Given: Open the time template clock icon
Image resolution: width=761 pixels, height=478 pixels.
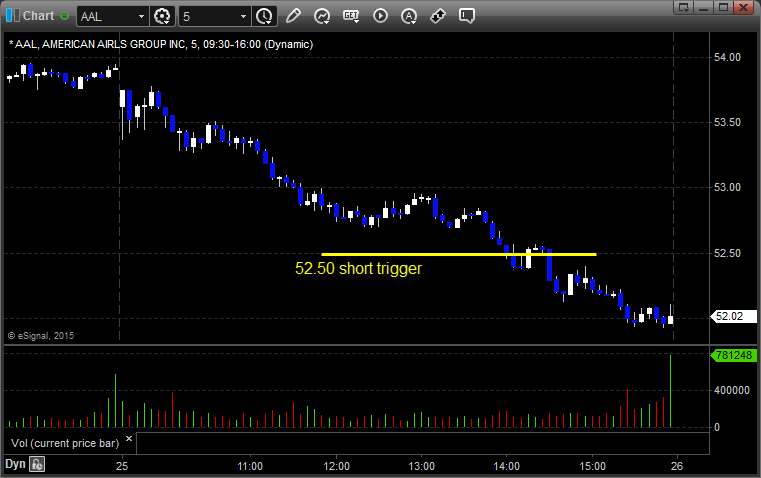Looking at the screenshot, I should click(x=264, y=16).
